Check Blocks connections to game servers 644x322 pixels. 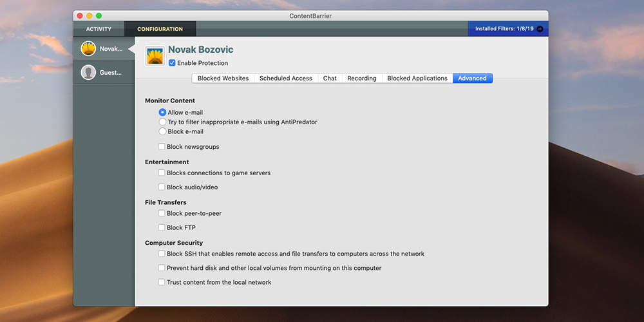pyautogui.click(x=162, y=173)
